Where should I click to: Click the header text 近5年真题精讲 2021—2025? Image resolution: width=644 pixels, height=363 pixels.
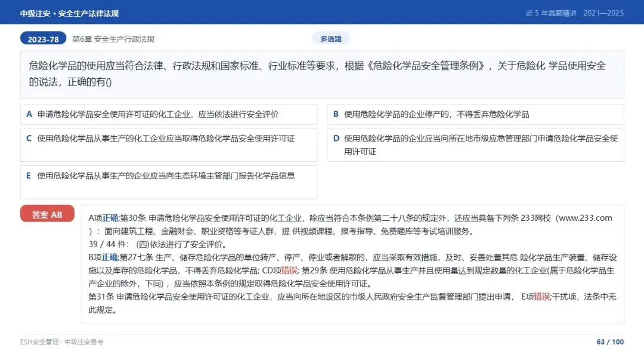click(x=575, y=13)
